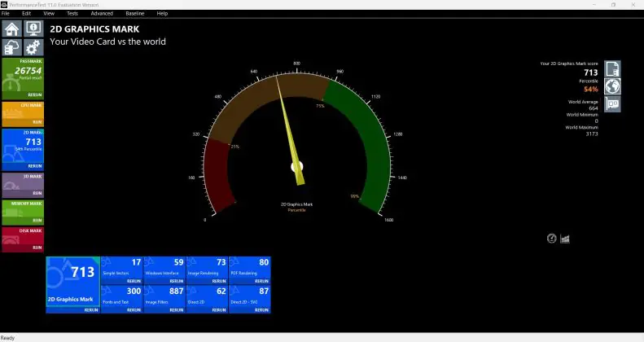Click the orange Percentile label under gauge

pyautogui.click(x=296, y=210)
